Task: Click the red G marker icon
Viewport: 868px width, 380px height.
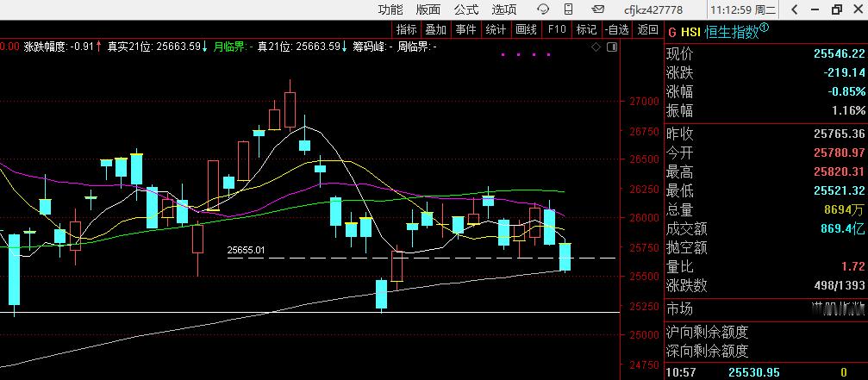Action: pos(672,33)
